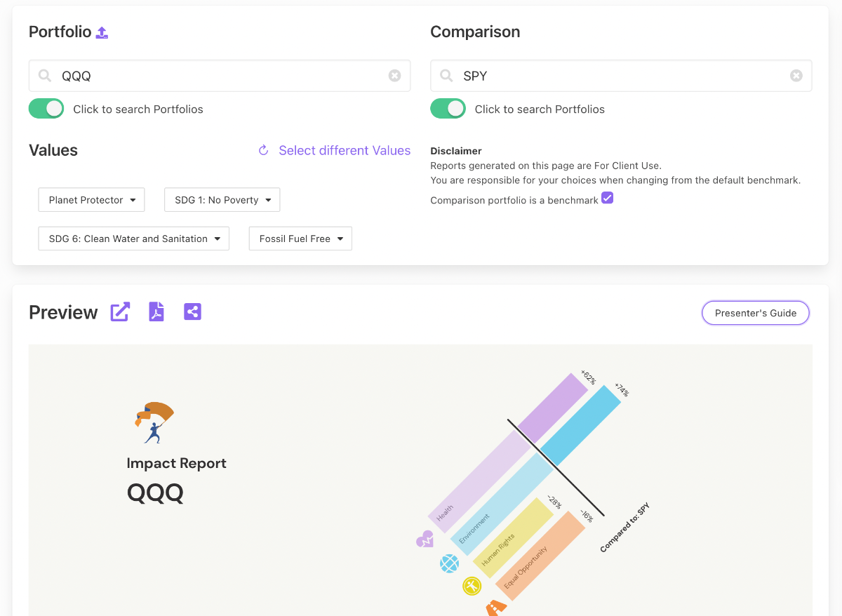This screenshot has height=616, width=842.
Task: Click the Environment globe icon in chart
Action: click(449, 563)
